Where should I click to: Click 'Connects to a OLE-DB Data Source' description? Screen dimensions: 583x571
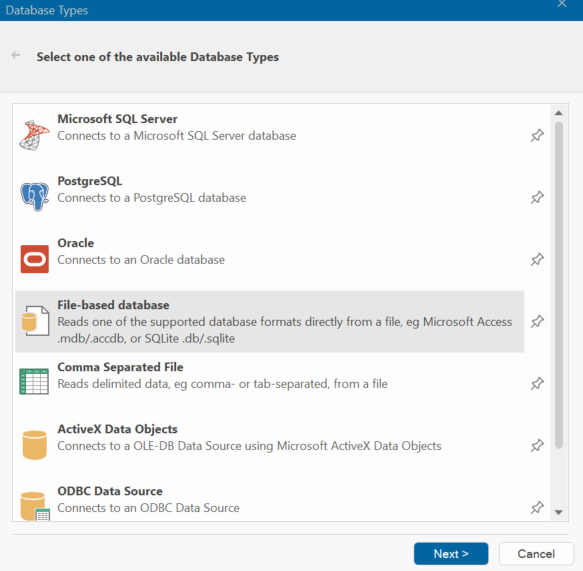(x=249, y=446)
